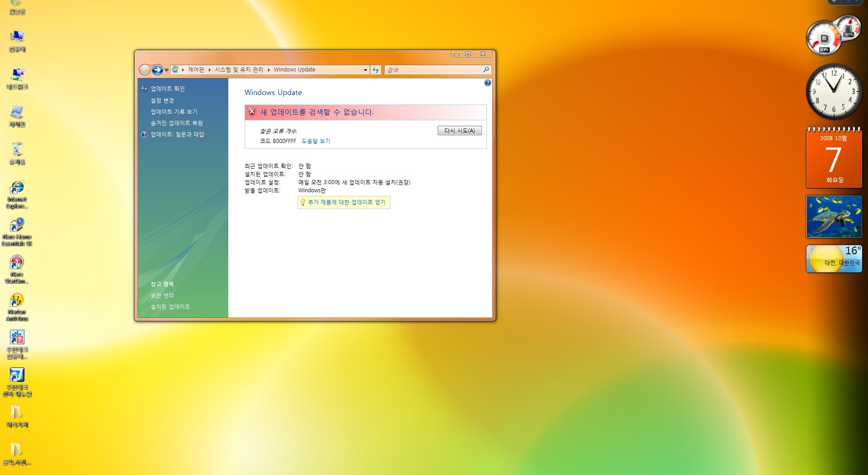Viewport: 868px width, 475px height.
Task: Click error code text 코드 8000FFFF
Action: pos(278,141)
